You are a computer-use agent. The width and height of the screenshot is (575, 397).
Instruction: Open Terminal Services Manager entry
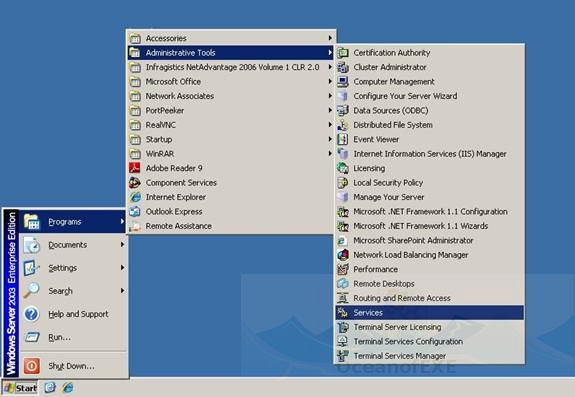click(429, 356)
